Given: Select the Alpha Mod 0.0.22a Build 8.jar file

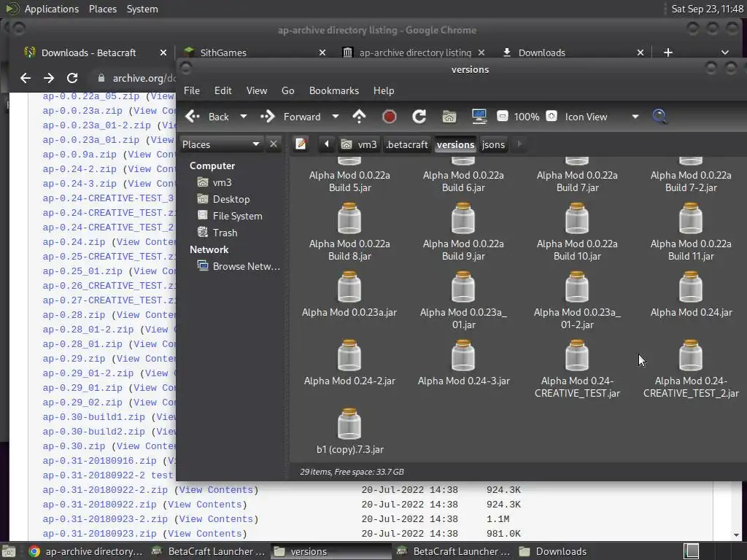Looking at the screenshot, I should tap(349, 231).
